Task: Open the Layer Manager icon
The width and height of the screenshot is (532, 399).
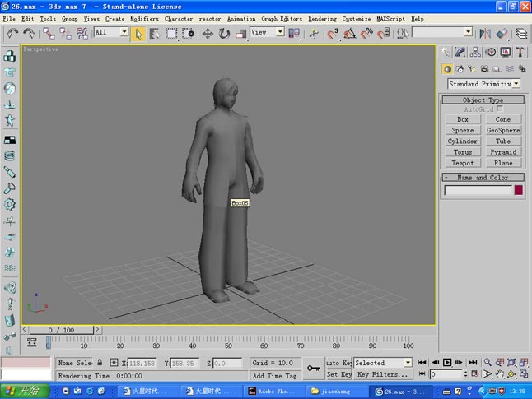Action: click(x=521, y=34)
